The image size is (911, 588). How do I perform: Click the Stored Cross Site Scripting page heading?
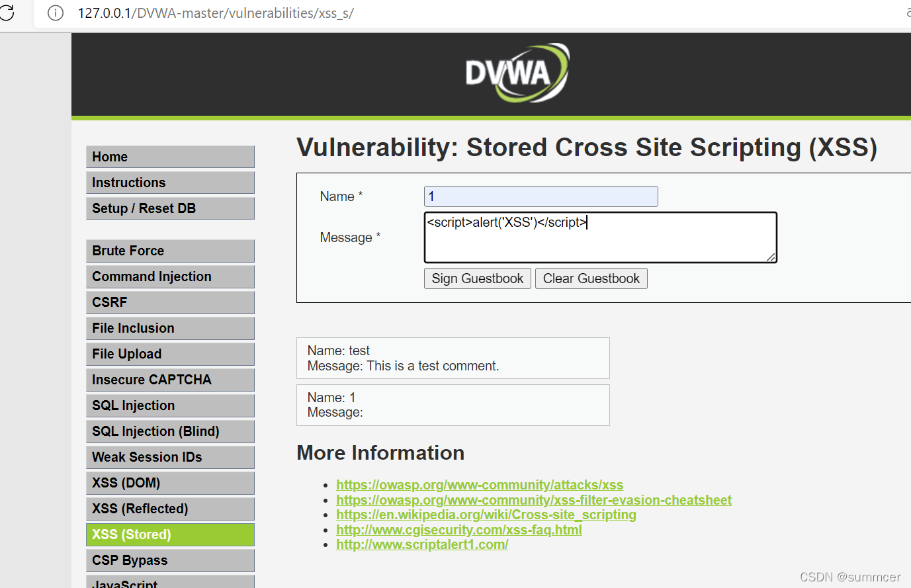[x=587, y=147]
